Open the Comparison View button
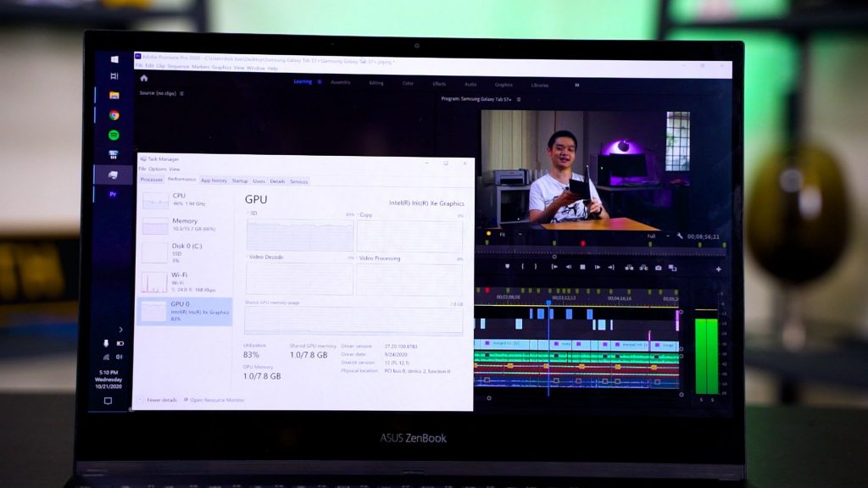The height and width of the screenshot is (488, 868). point(672,269)
